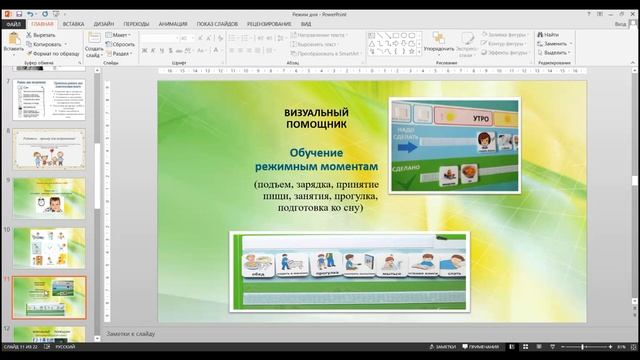Open bullets list dropdown
Viewport: 640px width, 360px height.
[x=234, y=38]
